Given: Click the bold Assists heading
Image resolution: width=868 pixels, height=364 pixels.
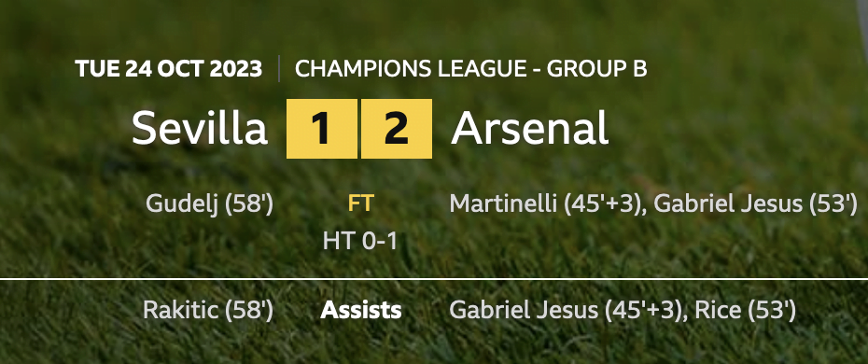Looking at the screenshot, I should pos(361,311).
